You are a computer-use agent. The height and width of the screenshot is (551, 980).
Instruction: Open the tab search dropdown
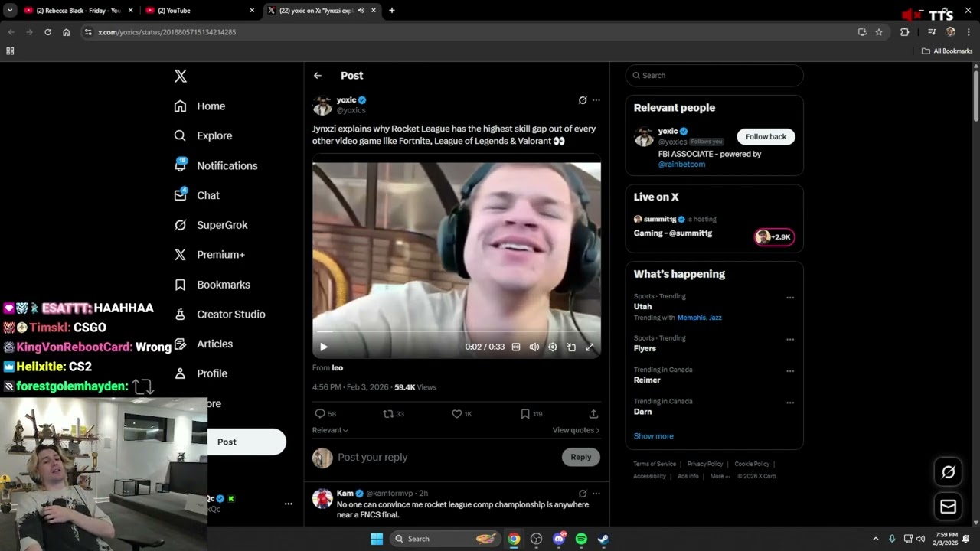10,11
